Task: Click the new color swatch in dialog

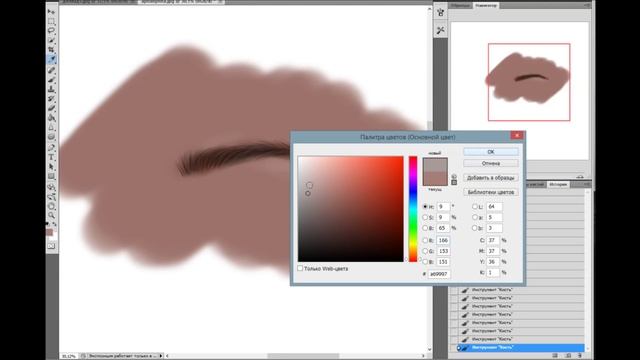Action: click(435, 164)
